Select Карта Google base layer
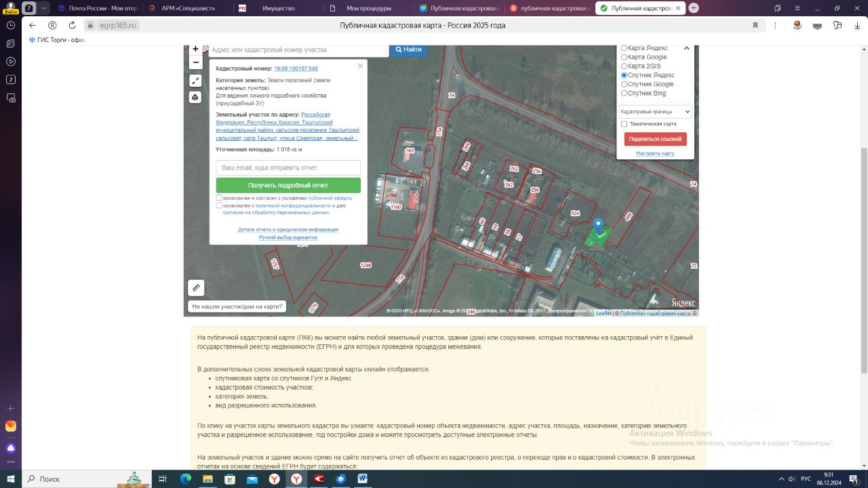The height and width of the screenshot is (488, 868). pyautogui.click(x=625, y=57)
